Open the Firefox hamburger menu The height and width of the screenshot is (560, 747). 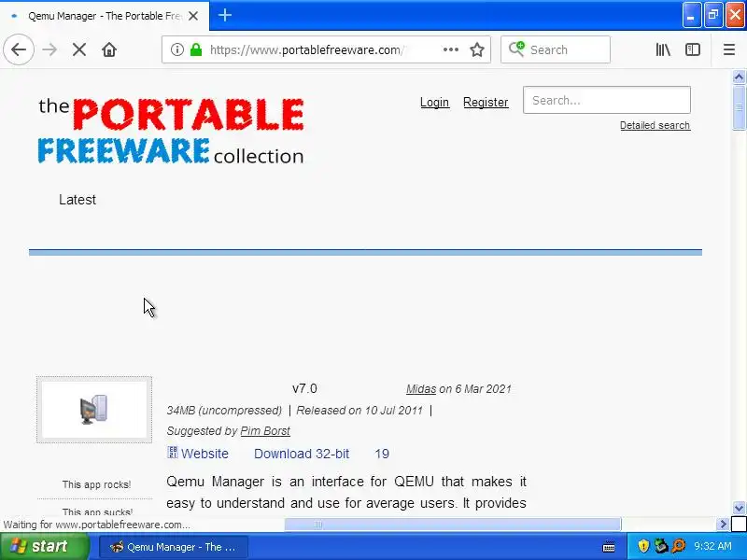pyautogui.click(x=729, y=49)
